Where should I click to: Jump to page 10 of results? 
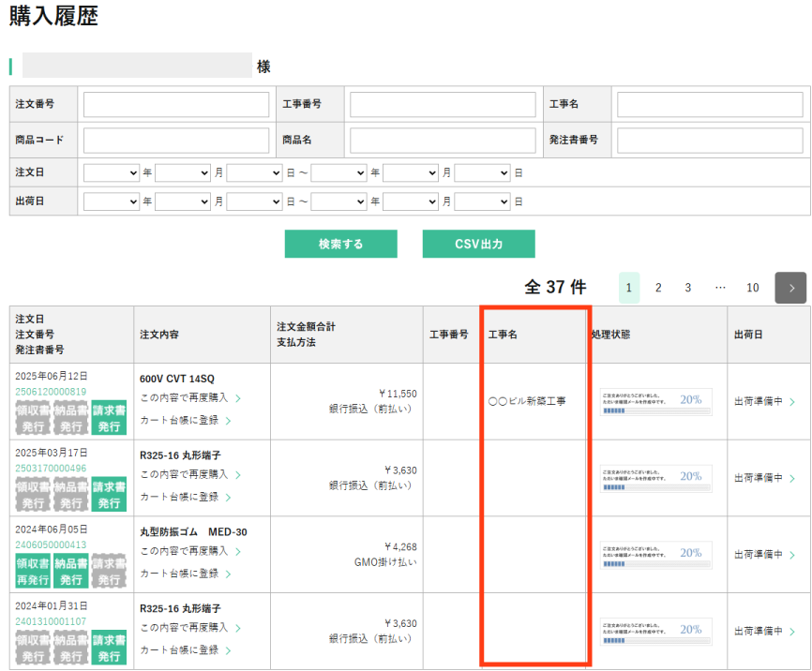point(752,288)
